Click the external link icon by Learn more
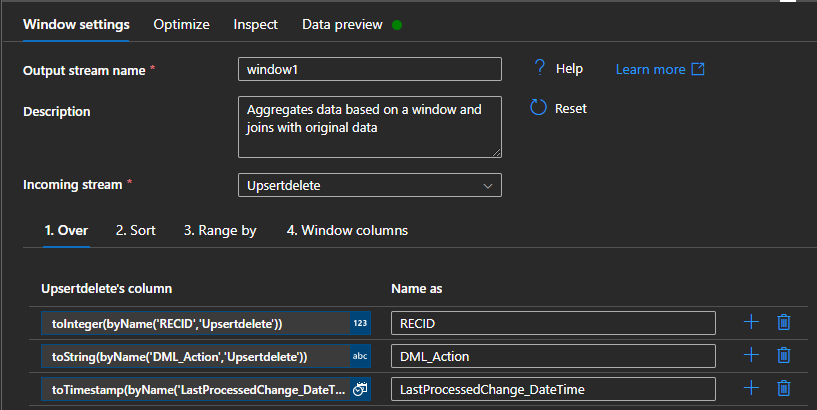This screenshot has width=817, height=410. [698, 69]
